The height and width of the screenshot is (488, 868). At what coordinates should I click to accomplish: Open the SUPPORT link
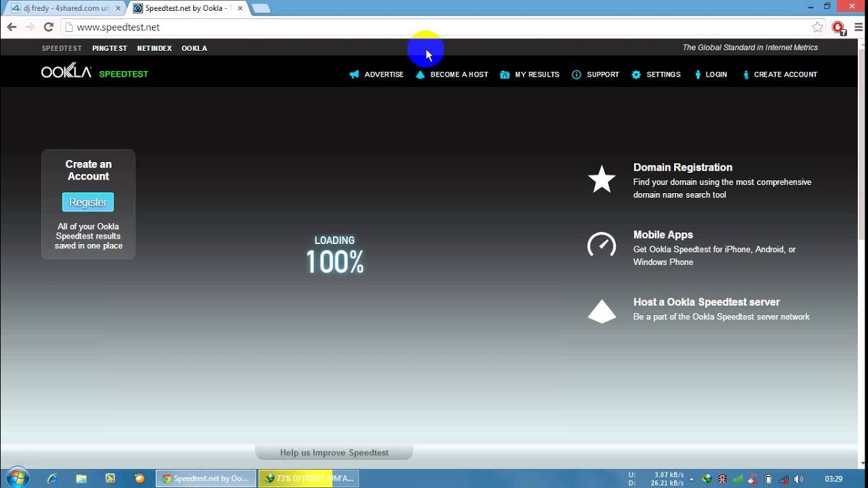click(x=603, y=75)
